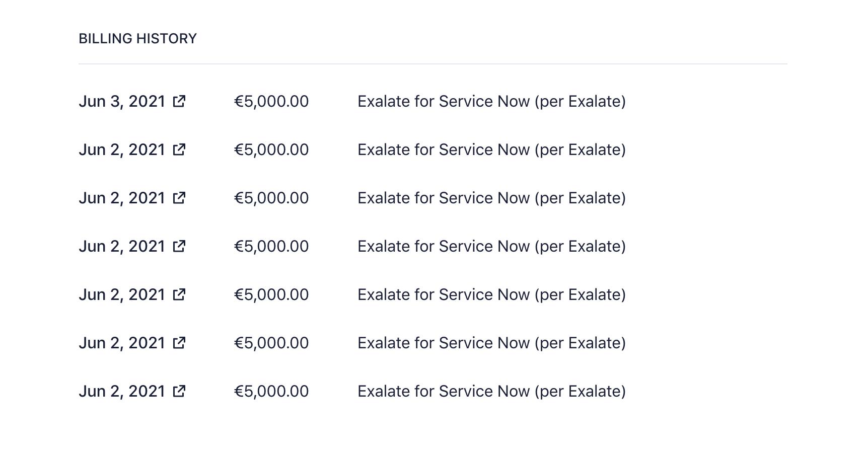Open the Jun 3, 2021 invoice date link
The image size is (868, 452).
click(x=122, y=101)
